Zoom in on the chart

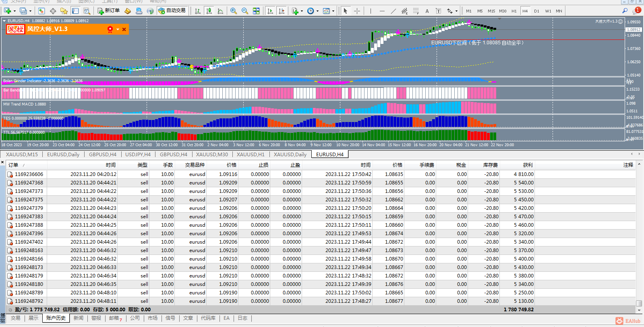tap(233, 11)
